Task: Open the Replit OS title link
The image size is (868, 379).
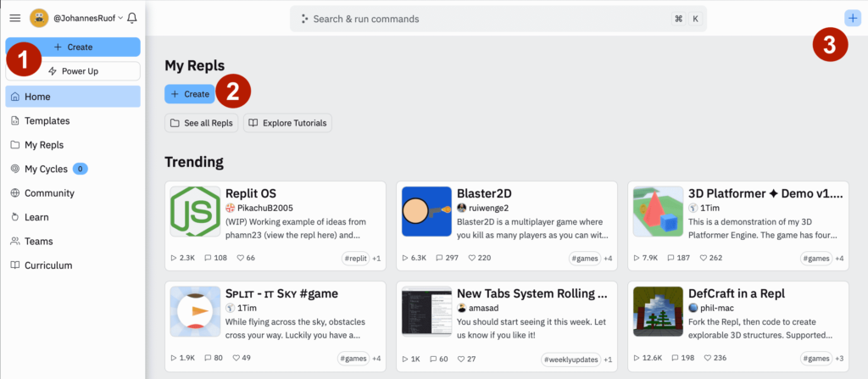Action: coord(251,193)
